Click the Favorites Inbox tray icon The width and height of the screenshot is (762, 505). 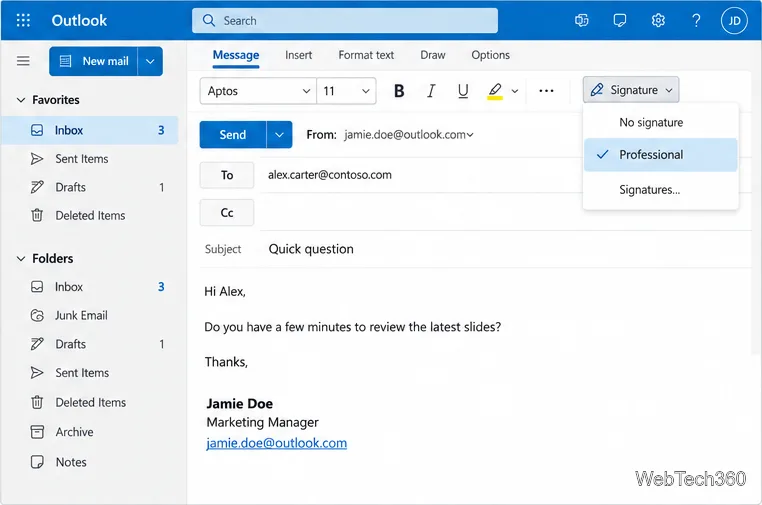(x=37, y=130)
